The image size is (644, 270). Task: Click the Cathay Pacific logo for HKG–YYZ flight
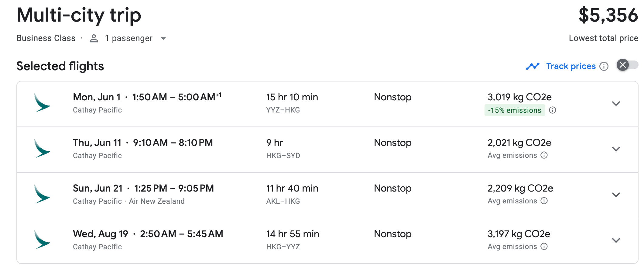click(x=42, y=240)
